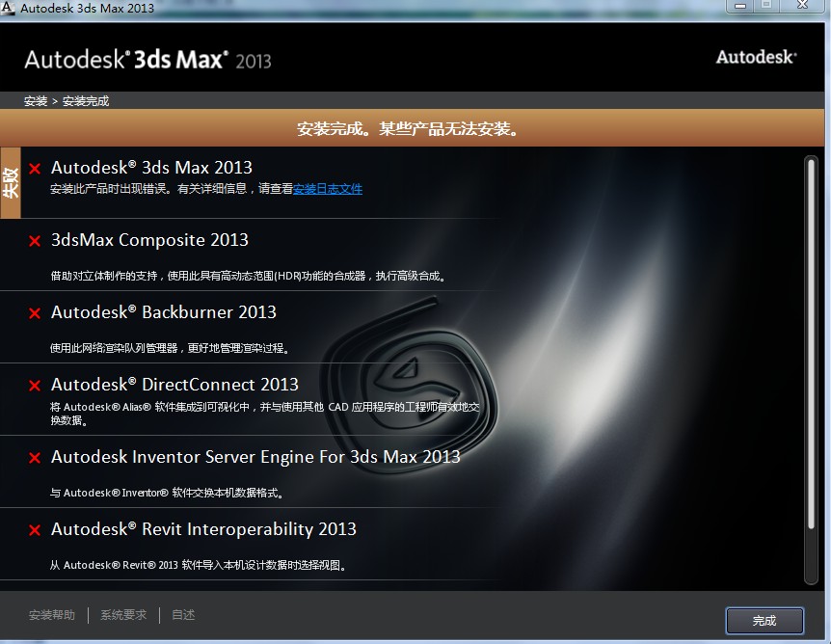Select the Autodesk Backburner 2013 title

coord(164,312)
